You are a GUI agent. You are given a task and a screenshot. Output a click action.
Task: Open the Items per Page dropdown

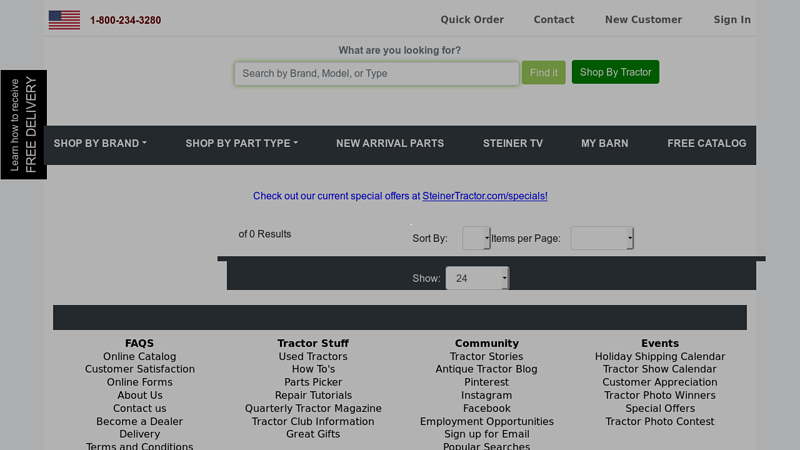click(601, 239)
